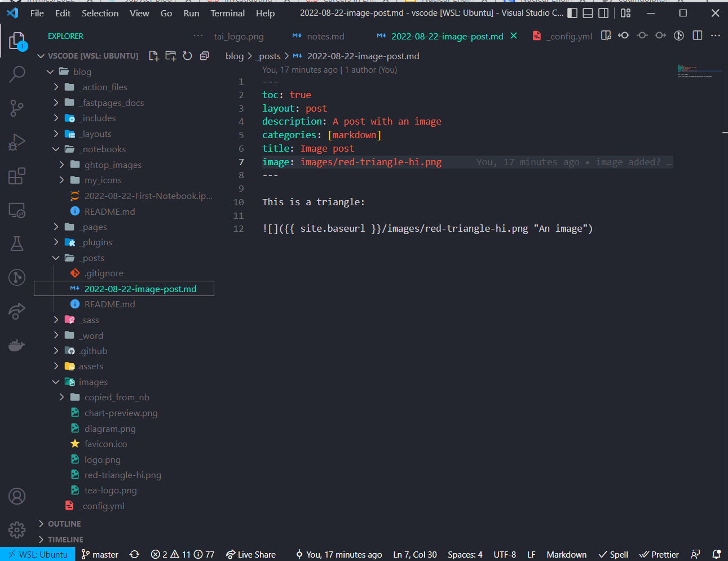Click Prettier in the status bar
This screenshot has height=561, width=728.
pos(659,554)
